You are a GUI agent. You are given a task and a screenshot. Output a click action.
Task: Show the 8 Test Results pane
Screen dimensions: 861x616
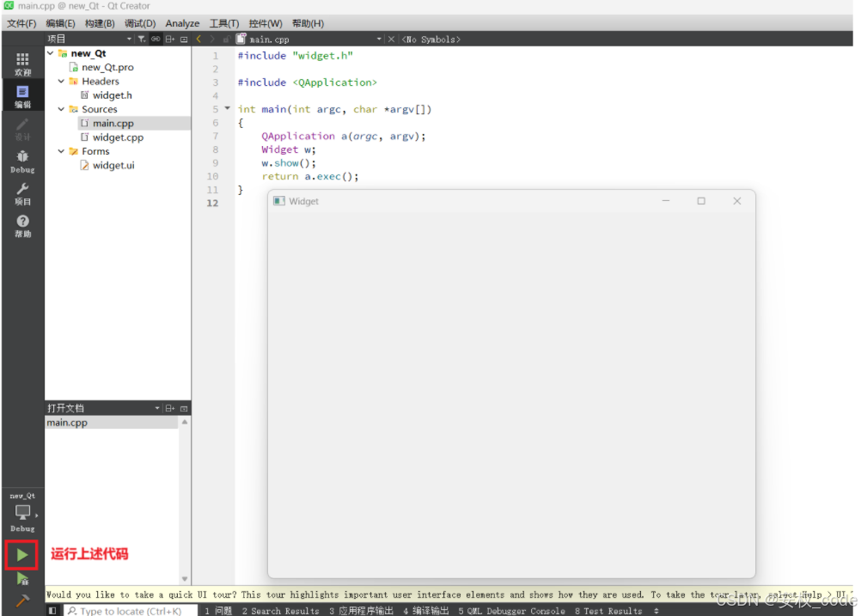click(608, 611)
